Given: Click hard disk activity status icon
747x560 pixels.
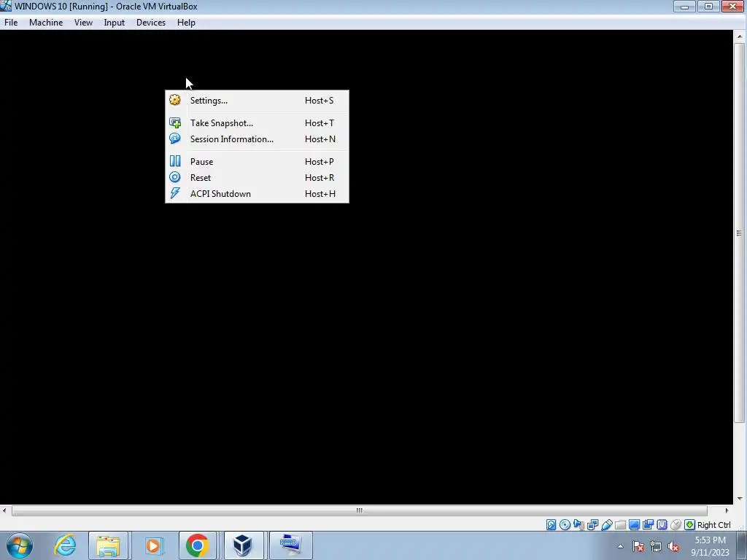Looking at the screenshot, I should click(551, 525).
